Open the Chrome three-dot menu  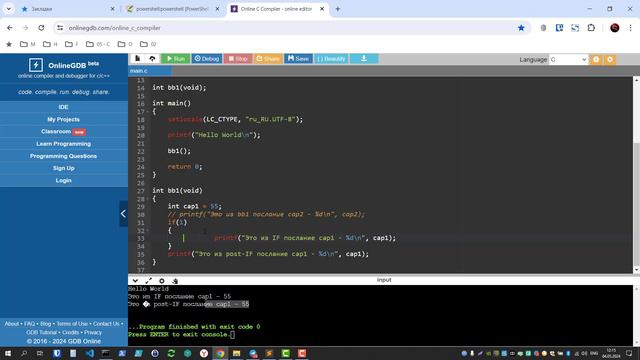(x=631, y=28)
